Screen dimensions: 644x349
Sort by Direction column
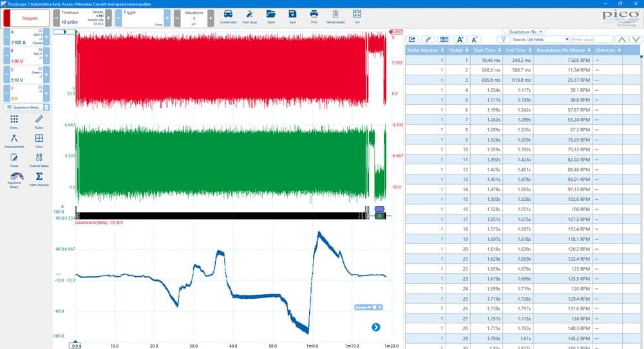tap(607, 50)
